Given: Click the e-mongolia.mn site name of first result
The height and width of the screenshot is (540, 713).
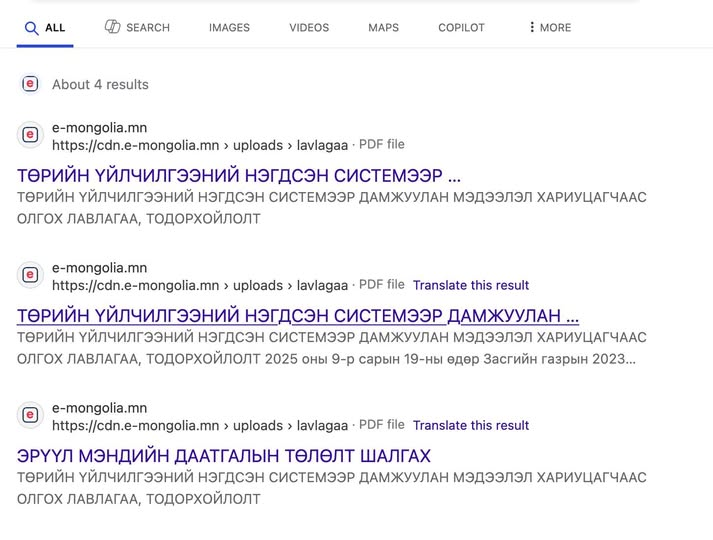Looking at the screenshot, I should coord(99,128).
